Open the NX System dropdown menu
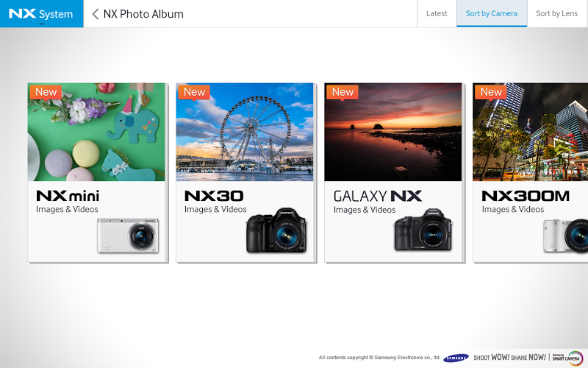588x368 pixels. click(41, 14)
